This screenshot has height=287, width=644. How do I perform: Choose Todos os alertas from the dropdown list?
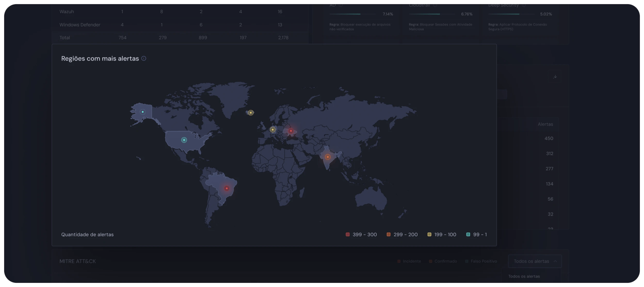[x=524, y=276]
